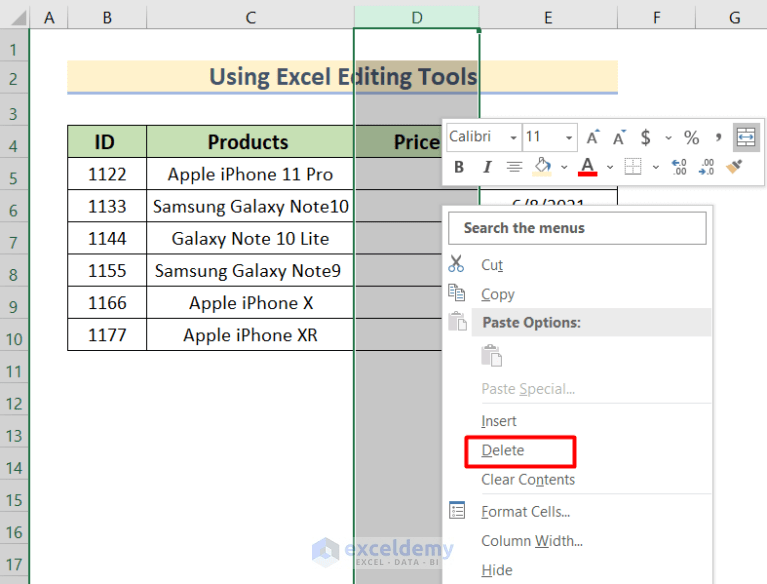Choose Hide from context menu
The image size is (767, 584).
point(496,570)
